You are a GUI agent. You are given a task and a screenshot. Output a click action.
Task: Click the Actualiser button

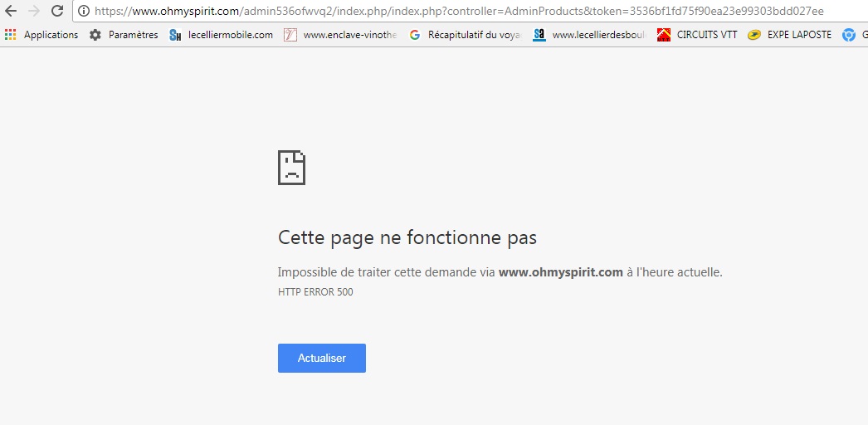322,358
